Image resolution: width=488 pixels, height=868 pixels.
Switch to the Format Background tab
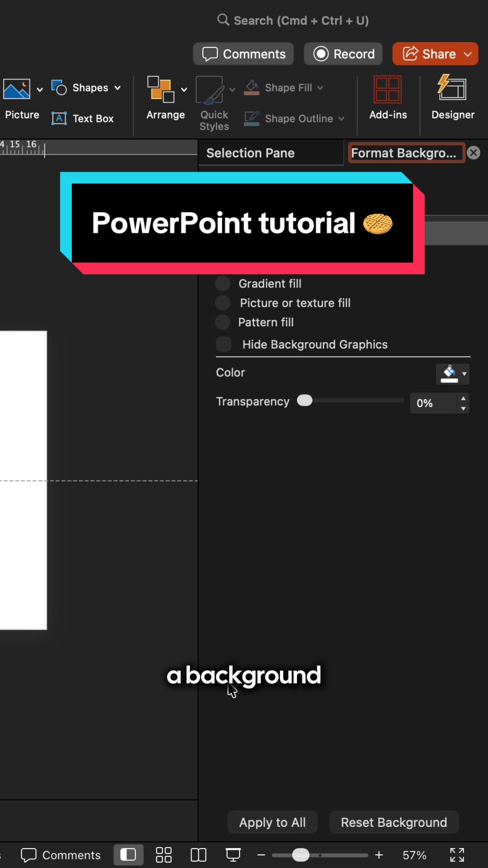[x=406, y=153]
